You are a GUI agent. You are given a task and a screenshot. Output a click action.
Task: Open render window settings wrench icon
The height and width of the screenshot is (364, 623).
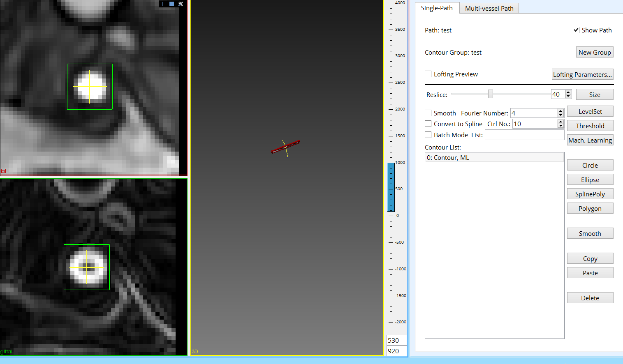(181, 4)
